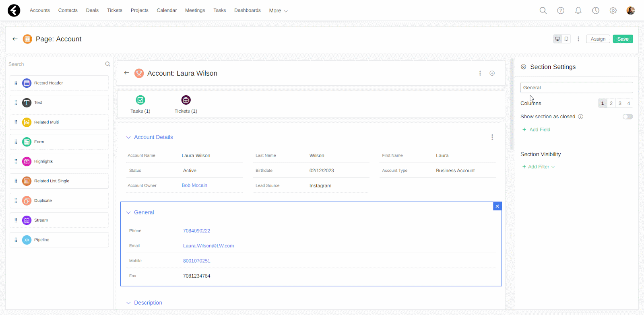Screen dimensions: 644x315
Task: Collapse the General section chevron
Action: [128, 212]
